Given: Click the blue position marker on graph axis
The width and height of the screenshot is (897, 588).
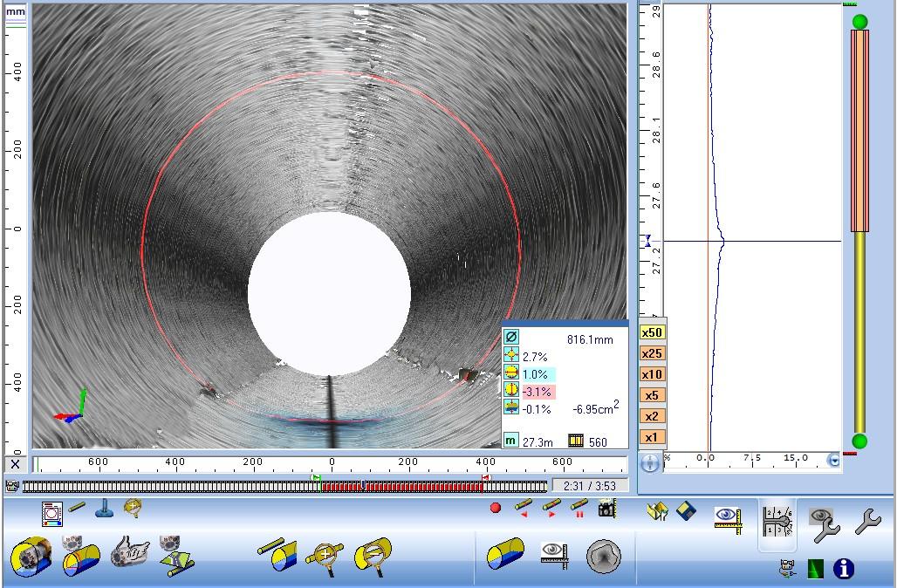Looking at the screenshot, I should pos(647,241).
